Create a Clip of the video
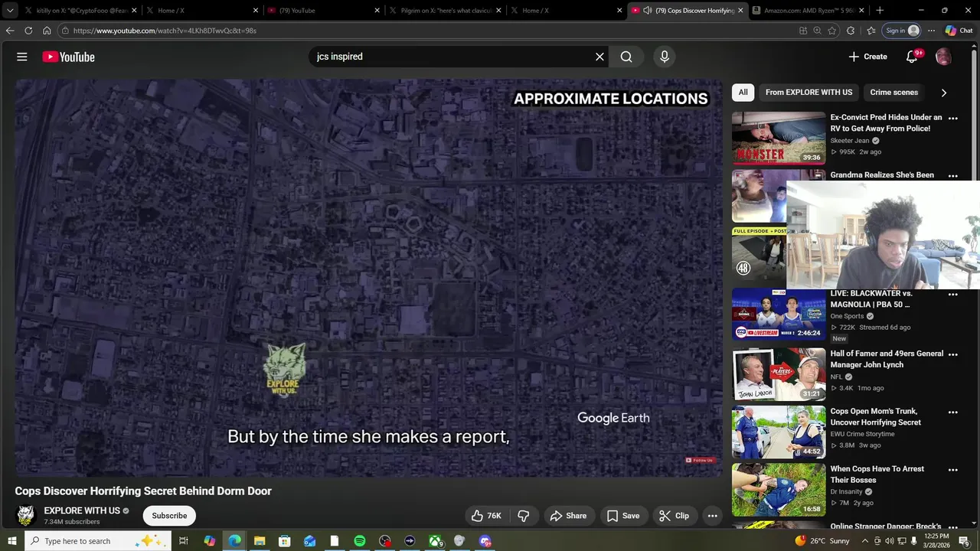Screen dimensions: 980x551 click(675, 516)
